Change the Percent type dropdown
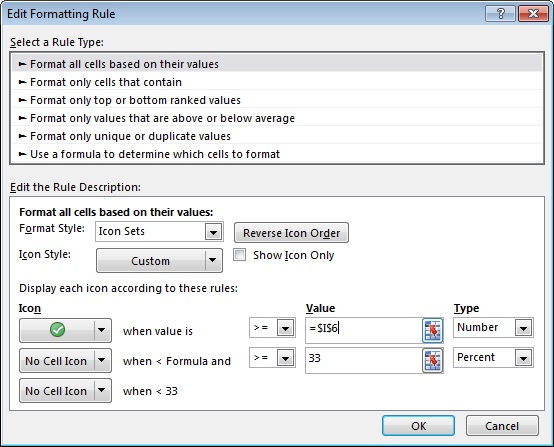Viewport: 554px width, 447px height. coord(493,358)
